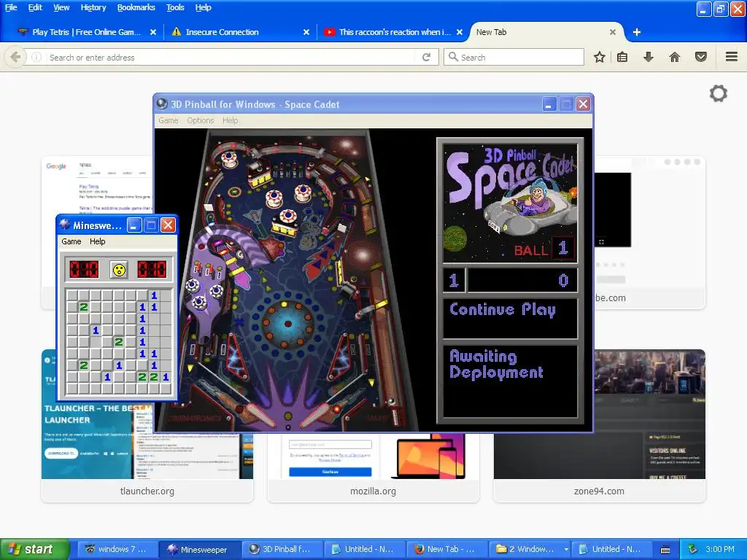Close the Insecure Connection tab

click(x=306, y=32)
